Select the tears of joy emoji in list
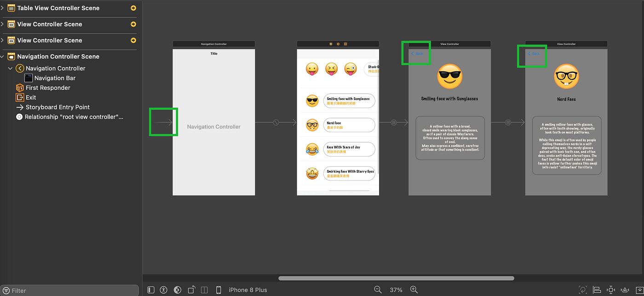 click(x=312, y=149)
